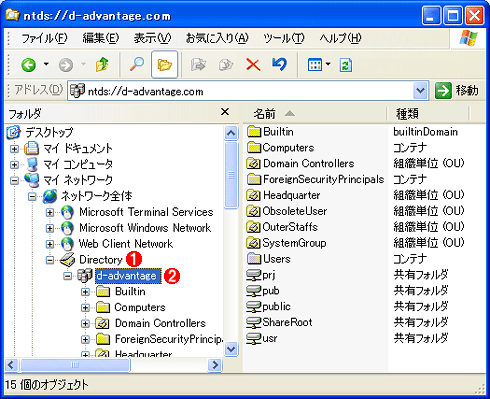Collapse the d-advantage domain node
The width and height of the screenshot is (490, 399).
click(x=67, y=276)
